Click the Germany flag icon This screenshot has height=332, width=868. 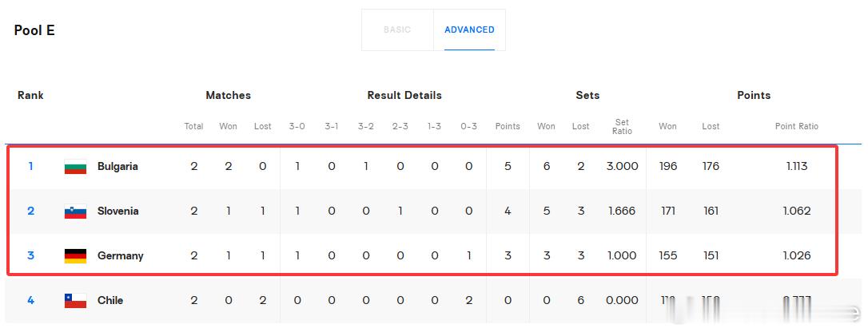click(75, 255)
